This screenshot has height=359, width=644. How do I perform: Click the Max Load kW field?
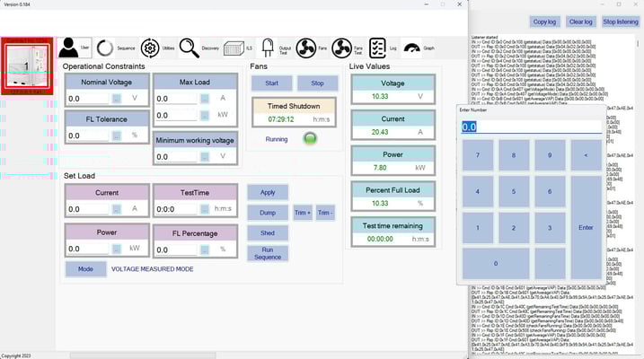[176, 115]
